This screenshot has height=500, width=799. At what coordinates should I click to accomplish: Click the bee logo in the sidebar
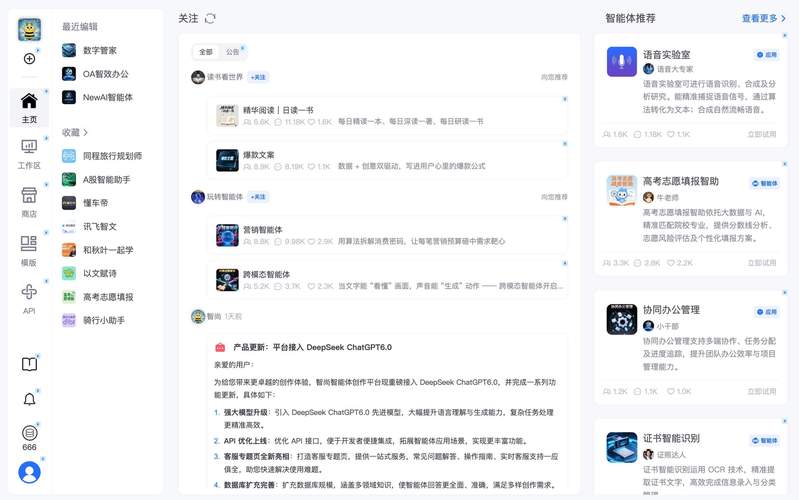(x=30, y=30)
